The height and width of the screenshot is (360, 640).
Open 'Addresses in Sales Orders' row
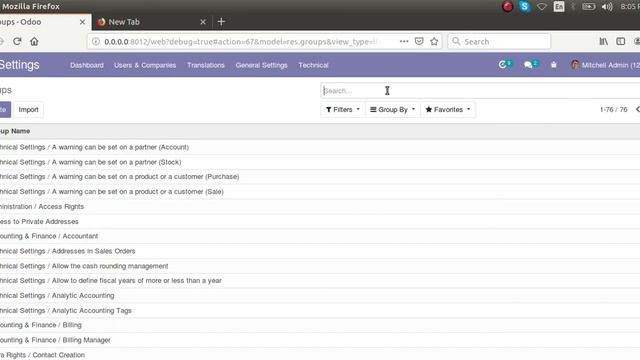pyautogui.click(x=320, y=251)
